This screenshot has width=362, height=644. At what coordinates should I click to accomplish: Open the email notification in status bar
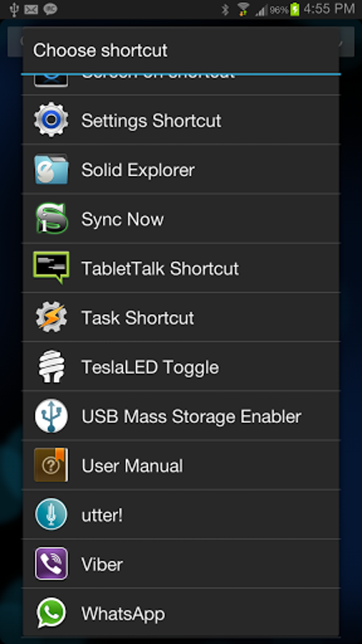[31, 9]
